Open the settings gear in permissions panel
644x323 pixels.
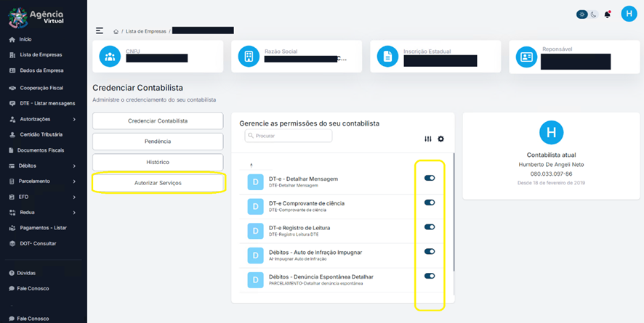tap(440, 139)
